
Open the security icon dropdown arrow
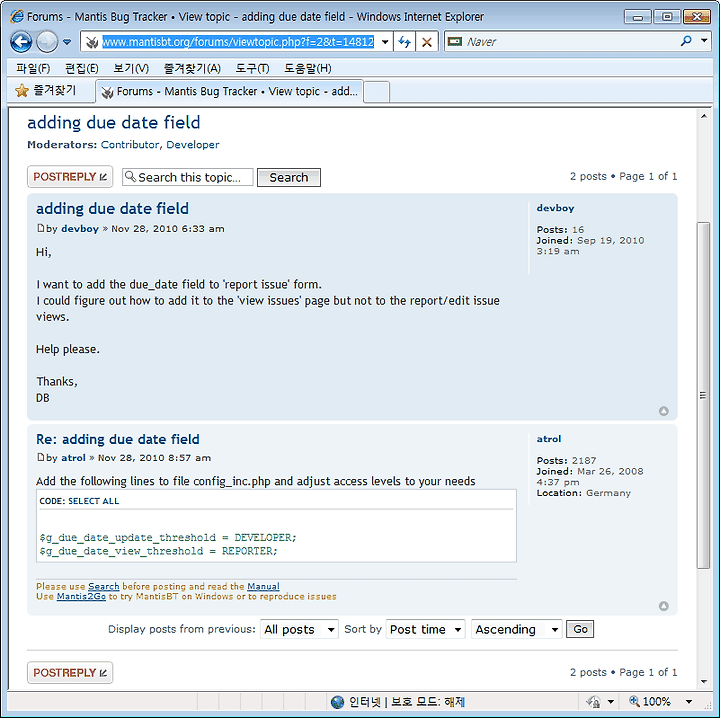[611, 702]
